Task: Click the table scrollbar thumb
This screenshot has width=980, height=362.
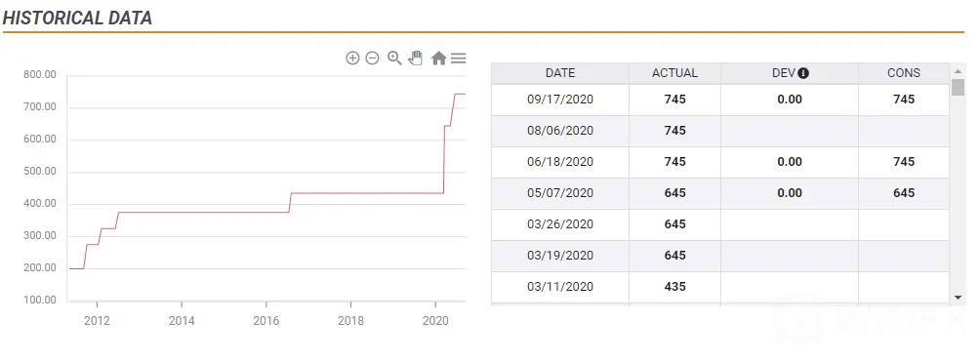Action: pyautogui.click(x=958, y=87)
